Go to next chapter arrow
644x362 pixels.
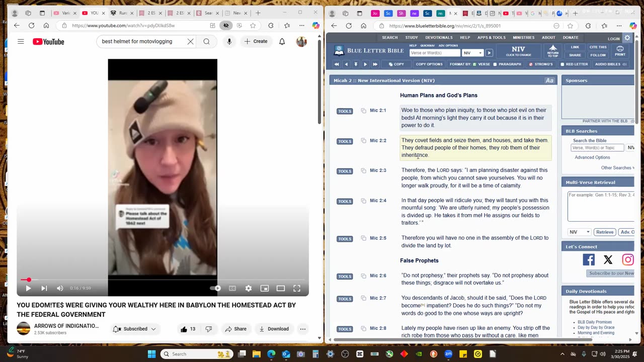pos(365,64)
